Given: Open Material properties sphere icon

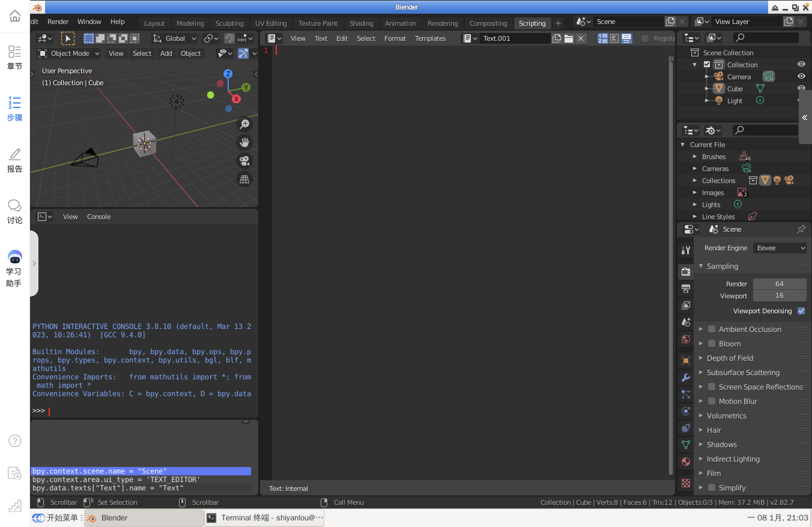Looking at the screenshot, I should [x=685, y=462].
